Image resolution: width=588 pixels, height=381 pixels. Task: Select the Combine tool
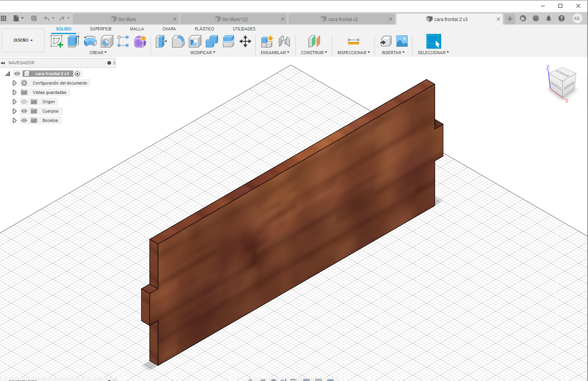(212, 41)
